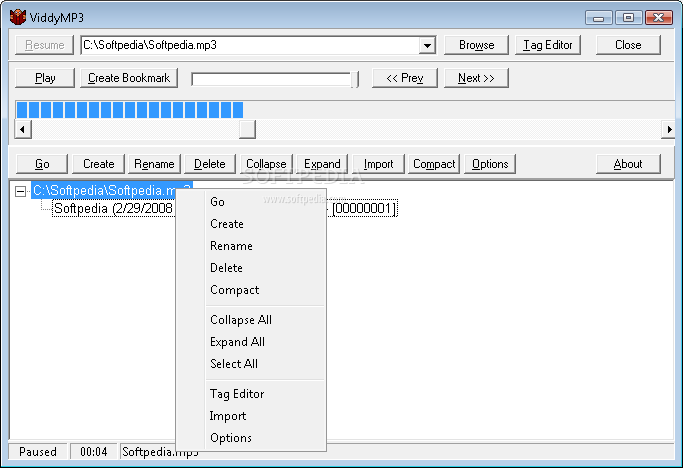Choose Import from the context menu
The image size is (683, 468).
click(x=266, y=416)
